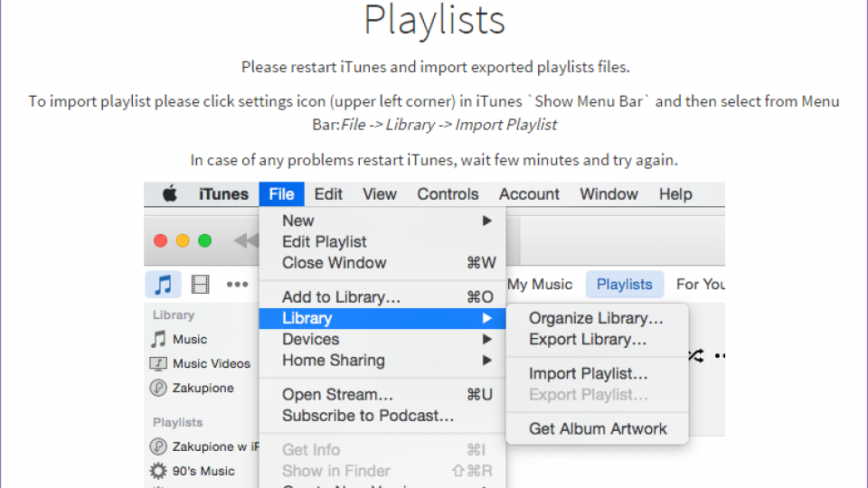Expand the New submenu
Viewport: 868px width, 488px height.
(x=382, y=221)
